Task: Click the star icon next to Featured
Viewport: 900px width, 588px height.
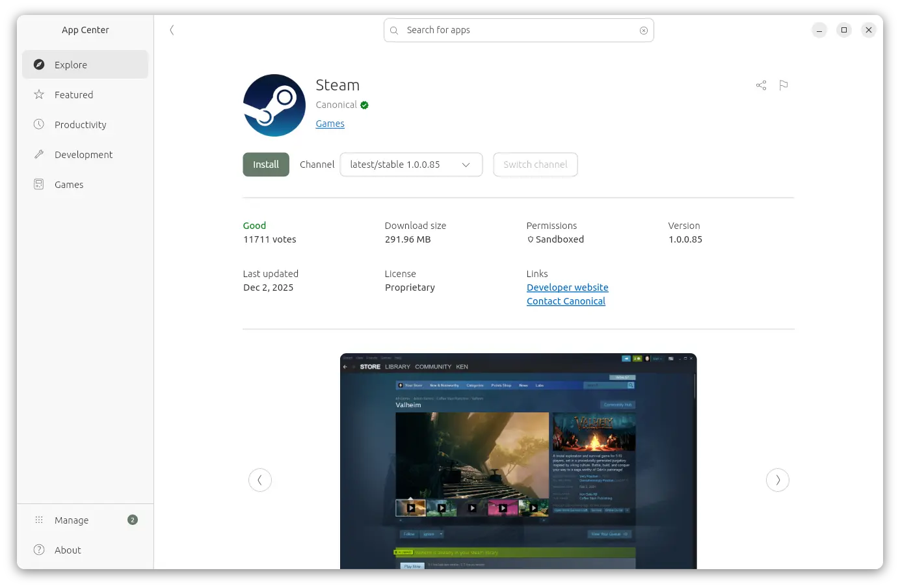Action: point(39,94)
